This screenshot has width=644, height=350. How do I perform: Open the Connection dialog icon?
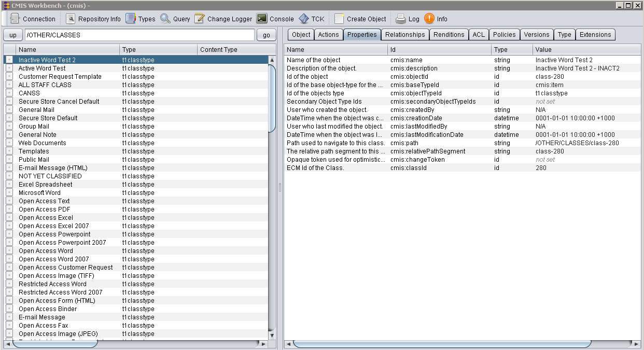click(x=15, y=19)
